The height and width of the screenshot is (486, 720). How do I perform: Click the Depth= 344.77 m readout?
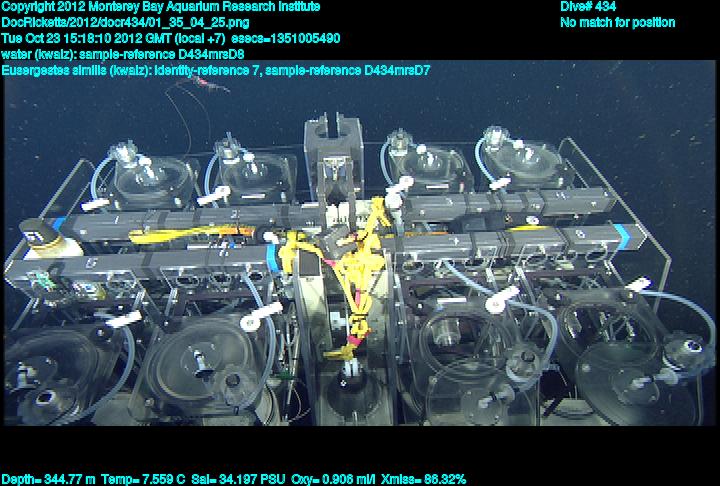tap(48, 480)
